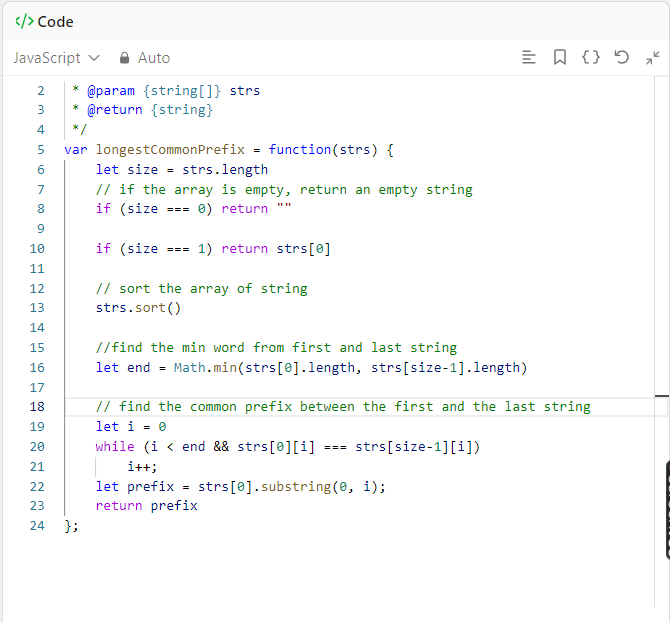The height and width of the screenshot is (622, 670).
Task: Click the Auto mode label
Action: [154, 58]
